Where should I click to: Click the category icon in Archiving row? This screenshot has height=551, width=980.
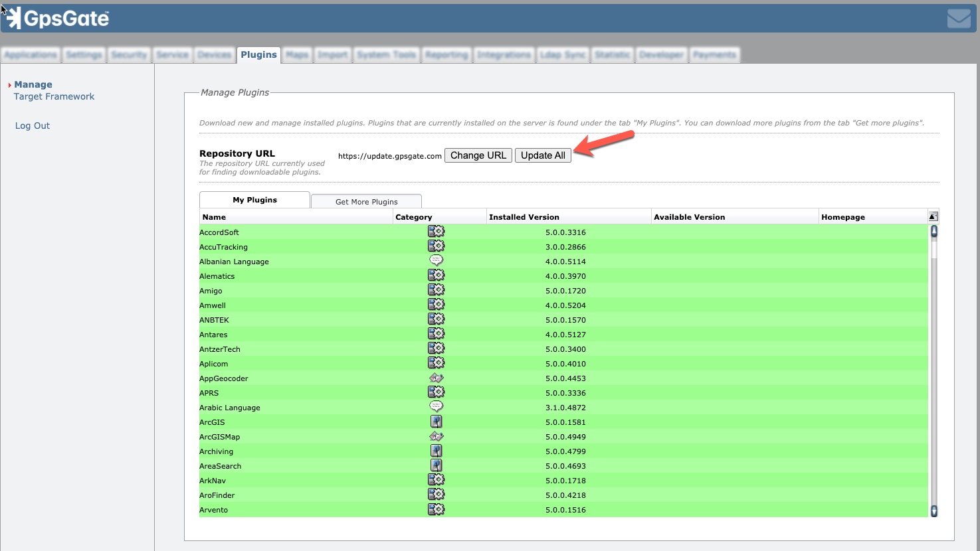pyautogui.click(x=436, y=451)
